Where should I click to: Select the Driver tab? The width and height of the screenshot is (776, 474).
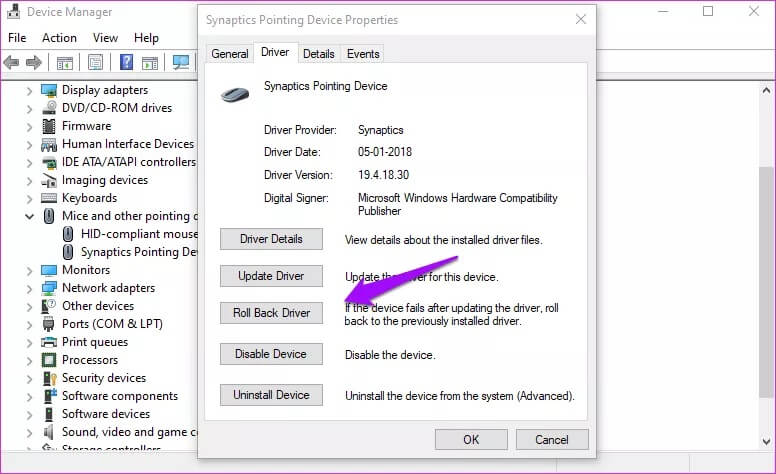coord(275,52)
